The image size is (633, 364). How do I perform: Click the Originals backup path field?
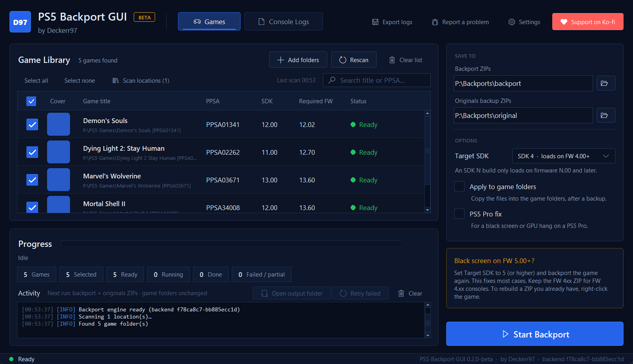tap(523, 116)
